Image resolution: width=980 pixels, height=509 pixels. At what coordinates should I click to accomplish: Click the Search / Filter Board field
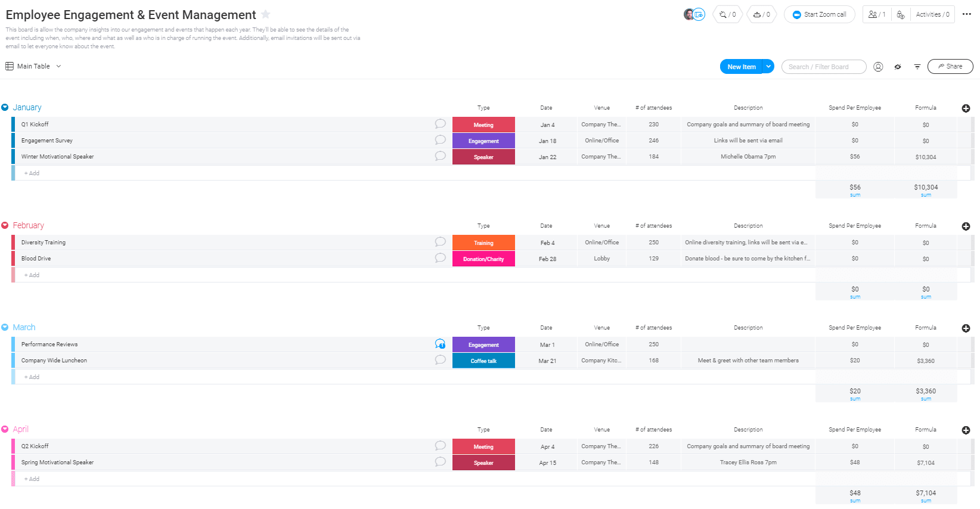(x=823, y=67)
